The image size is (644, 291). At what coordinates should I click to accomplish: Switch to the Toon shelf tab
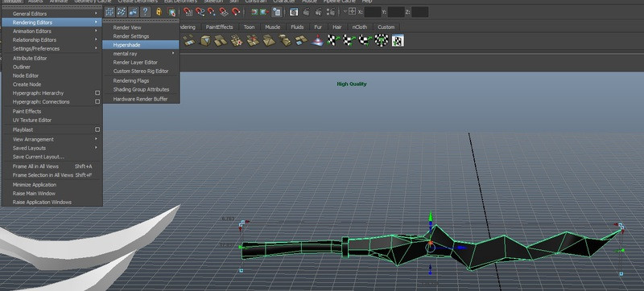[249, 27]
